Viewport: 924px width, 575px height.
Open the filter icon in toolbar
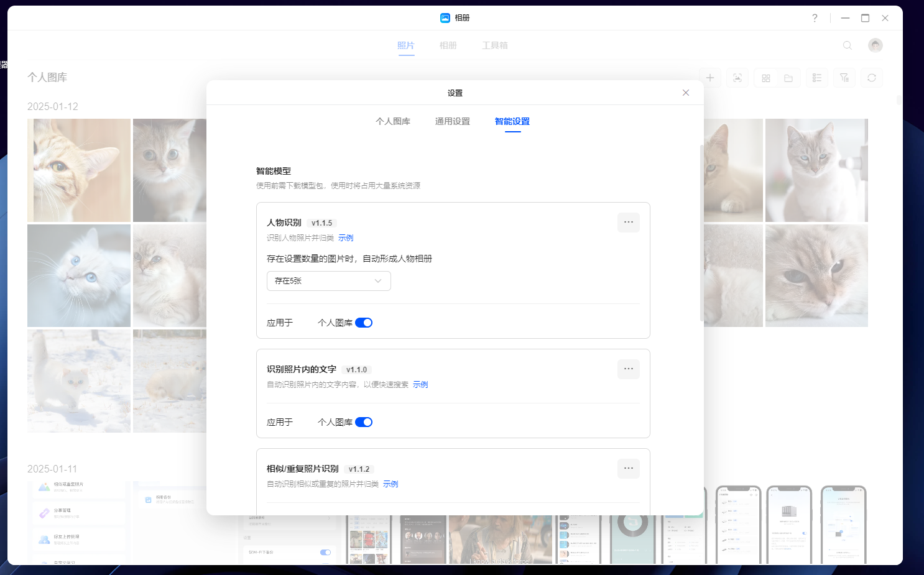tap(844, 78)
